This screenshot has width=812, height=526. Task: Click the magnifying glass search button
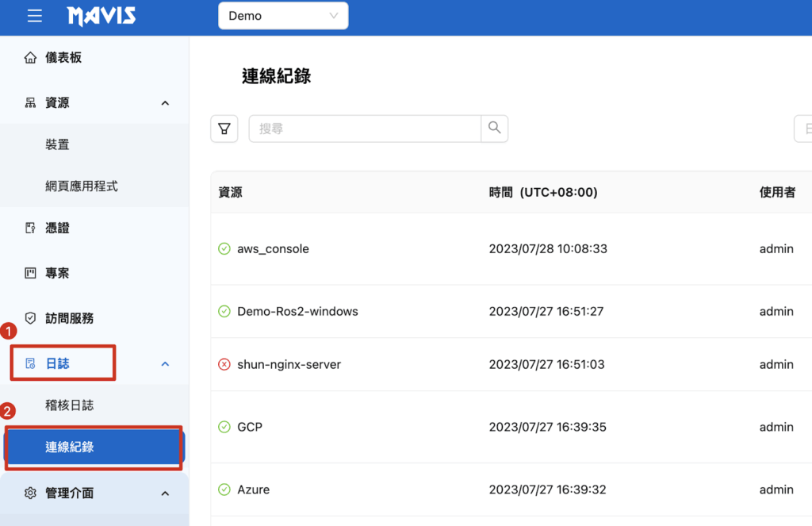(x=495, y=128)
